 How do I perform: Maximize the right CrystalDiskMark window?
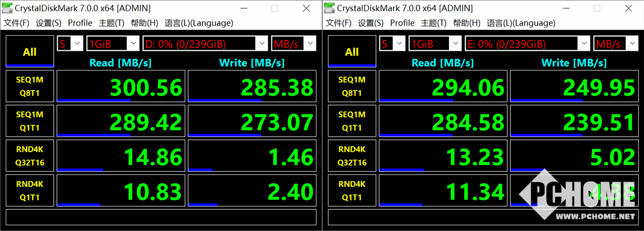[x=597, y=8]
